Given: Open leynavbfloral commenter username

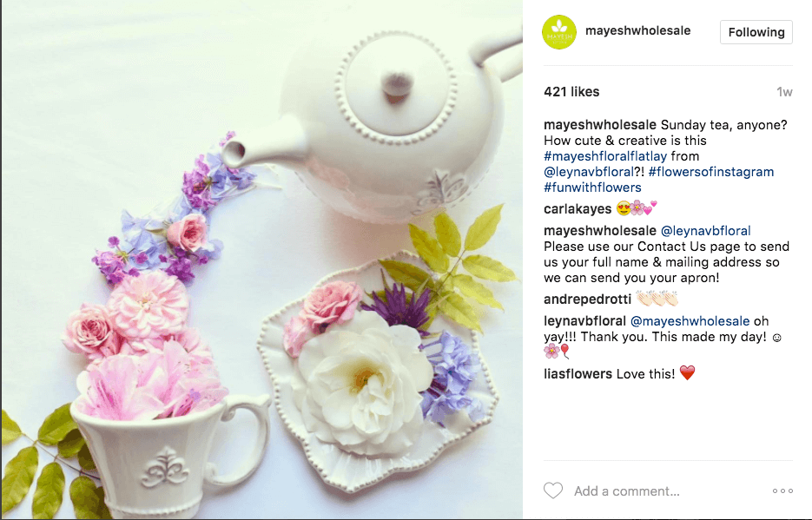Looking at the screenshot, I should tap(584, 321).
